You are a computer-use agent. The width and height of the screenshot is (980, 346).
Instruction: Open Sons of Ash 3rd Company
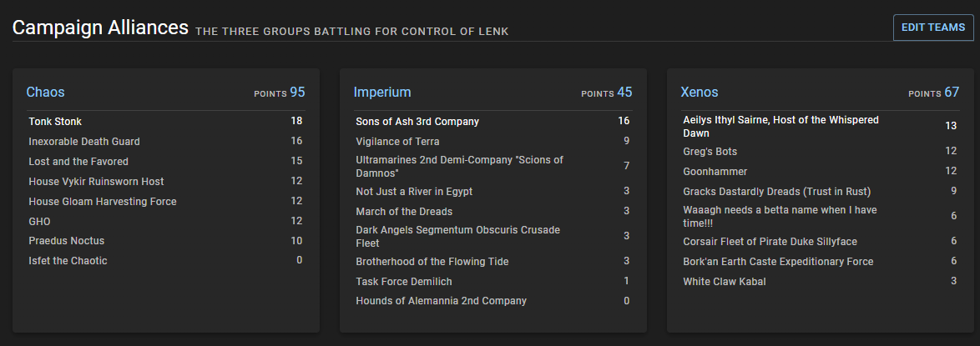click(x=417, y=122)
